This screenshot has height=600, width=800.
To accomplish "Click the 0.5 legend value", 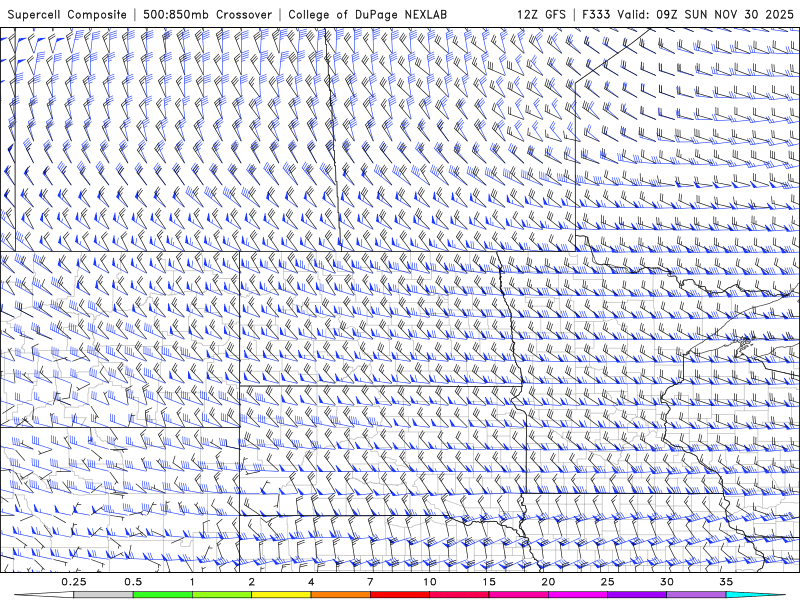I will point(133,582).
